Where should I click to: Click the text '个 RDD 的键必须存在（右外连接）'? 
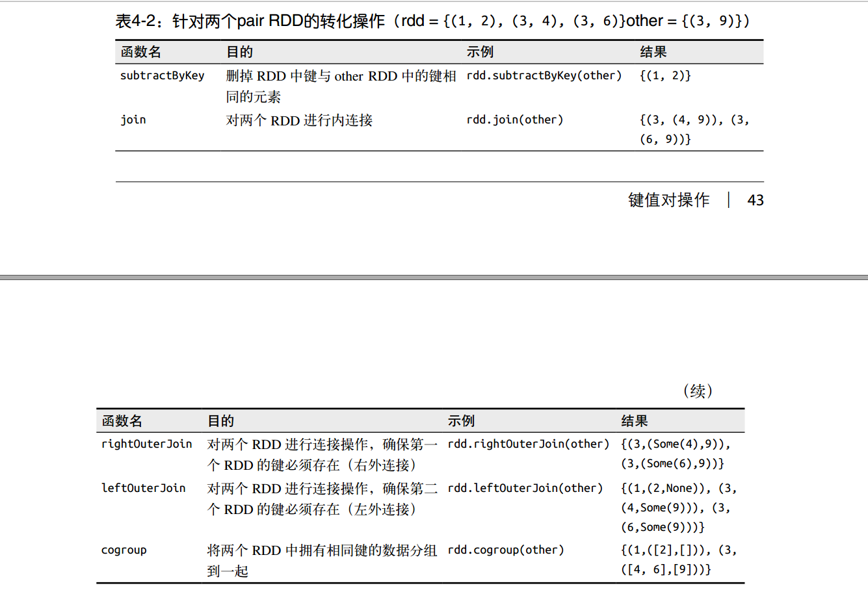[312, 465]
